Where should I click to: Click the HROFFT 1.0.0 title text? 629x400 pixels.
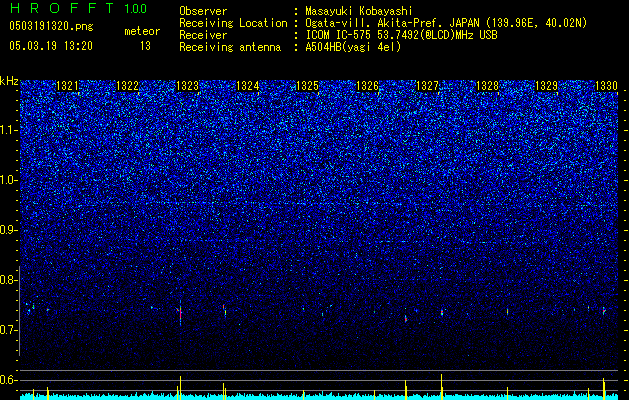click(x=78, y=8)
